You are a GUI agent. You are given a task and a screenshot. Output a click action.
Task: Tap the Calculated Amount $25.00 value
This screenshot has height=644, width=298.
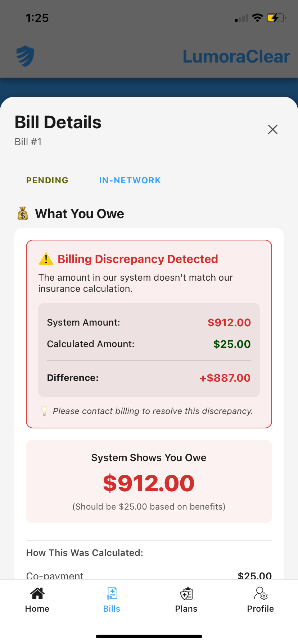(x=232, y=344)
